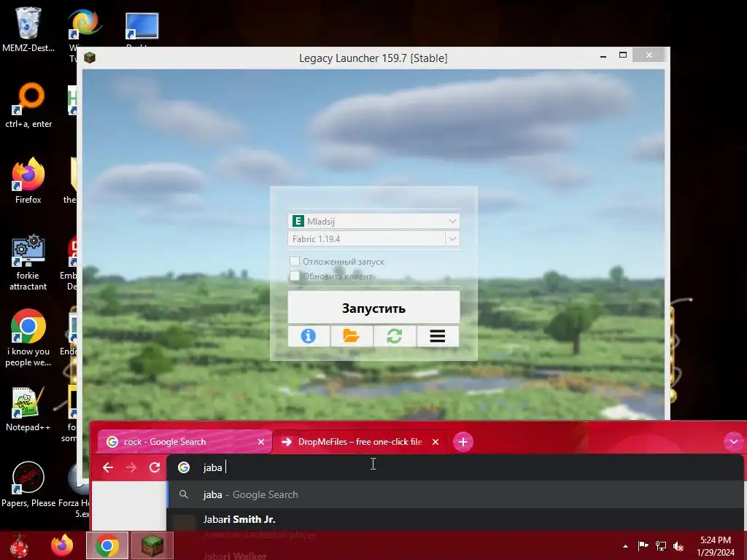747x560 pixels.
Task: Click the Minecraft launcher taskbar button
Action: 152,545
